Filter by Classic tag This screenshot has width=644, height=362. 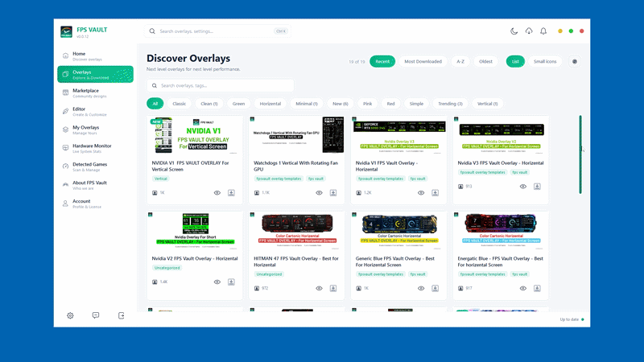179,104
